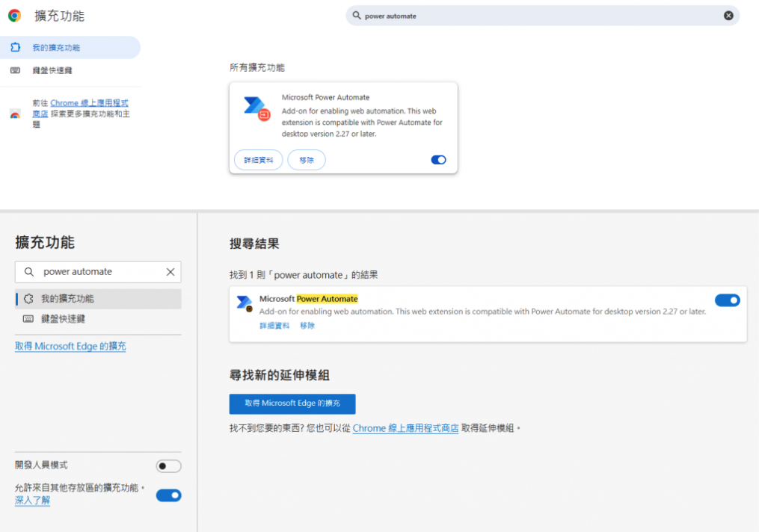
Task: Click the Edge search magnifier icon
Action: tap(29, 272)
